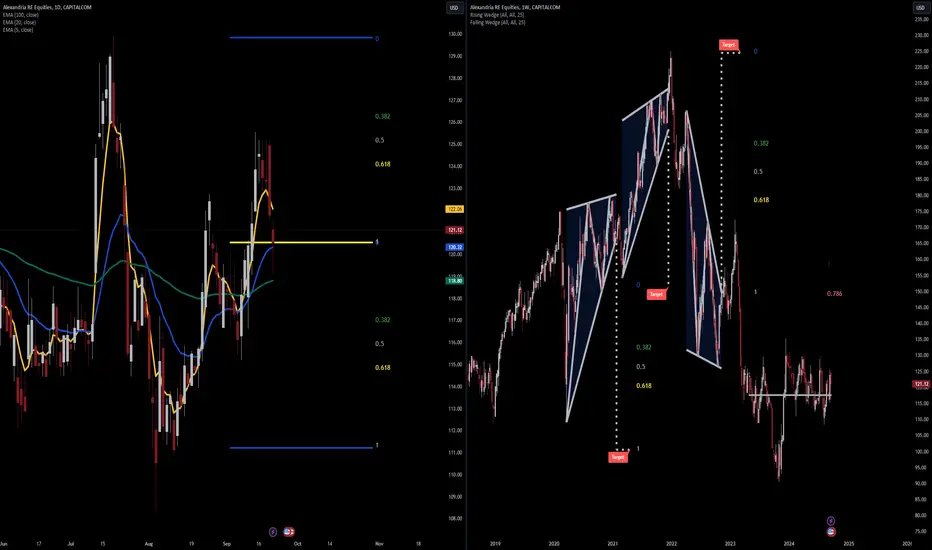Open the lightning event icon on daily chart
This screenshot has height=550, width=932.
273,532
